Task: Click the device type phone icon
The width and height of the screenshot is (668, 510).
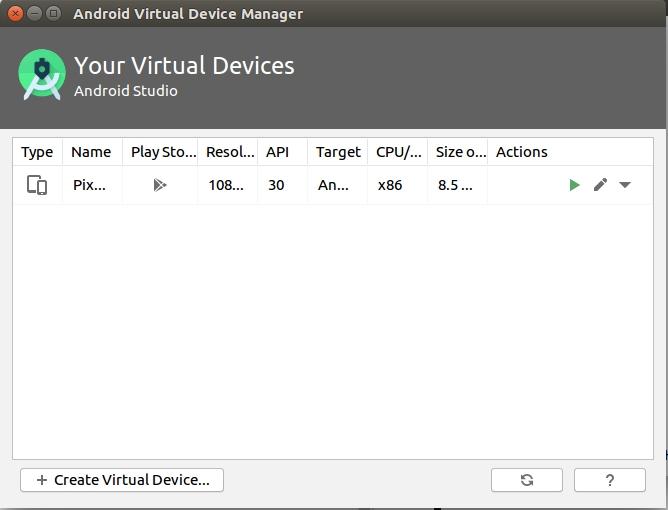Action: pyautogui.click(x=37, y=185)
